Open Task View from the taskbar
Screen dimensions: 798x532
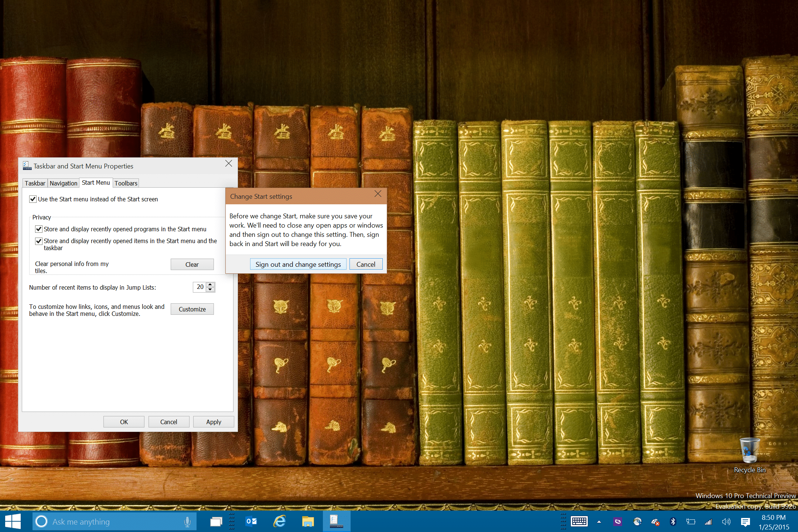point(216,522)
